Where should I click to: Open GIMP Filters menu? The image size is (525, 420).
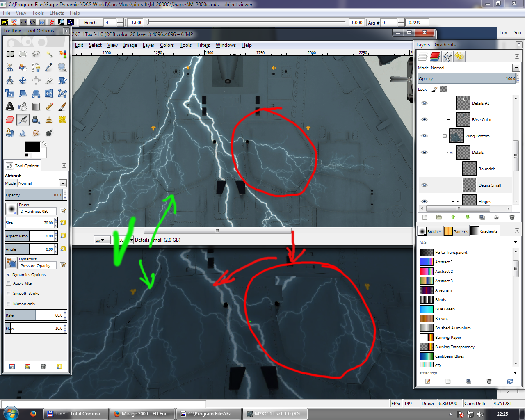click(203, 45)
